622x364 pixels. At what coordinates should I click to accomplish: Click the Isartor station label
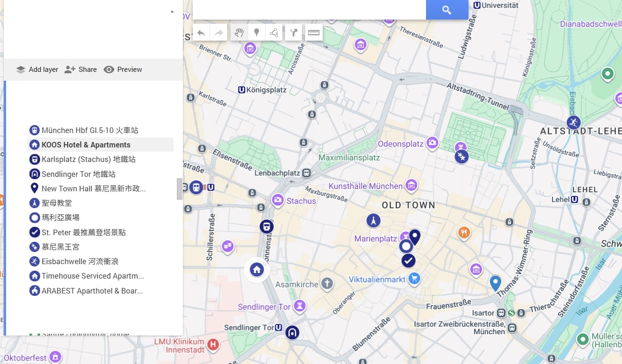(483, 313)
